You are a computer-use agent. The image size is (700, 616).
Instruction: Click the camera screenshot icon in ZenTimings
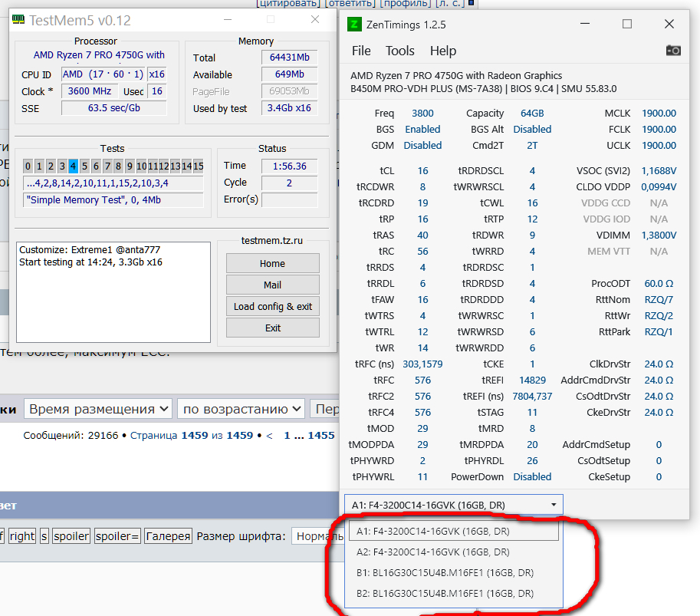[x=673, y=51]
